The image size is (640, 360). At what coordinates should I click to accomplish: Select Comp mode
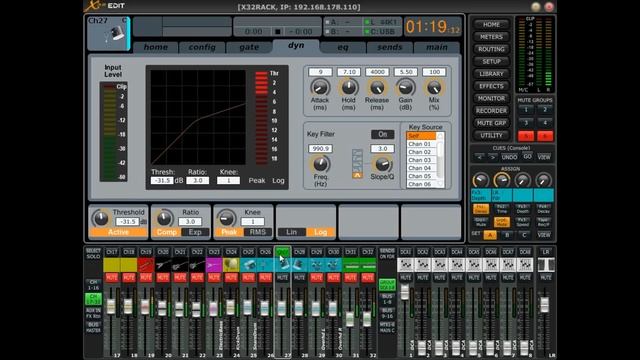167,232
